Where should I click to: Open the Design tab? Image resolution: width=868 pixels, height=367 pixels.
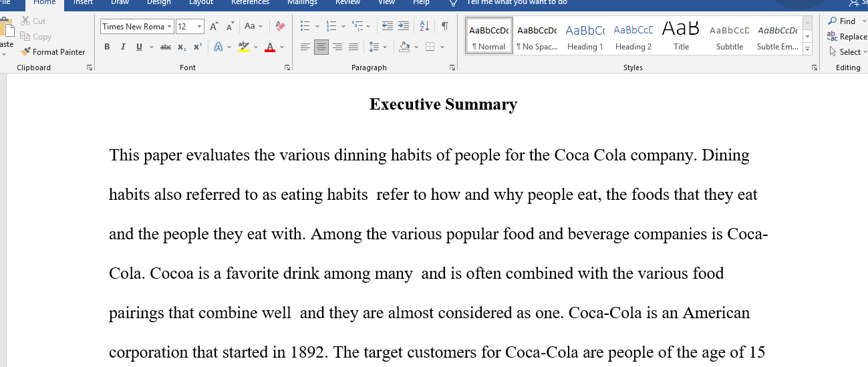click(x=159, y=3)
